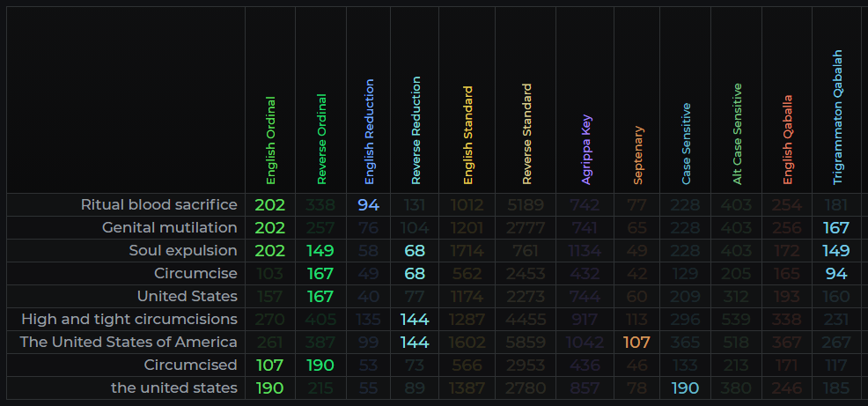
Task: Select the "Soul expulsion" phrase label
Action: (183, 251)
